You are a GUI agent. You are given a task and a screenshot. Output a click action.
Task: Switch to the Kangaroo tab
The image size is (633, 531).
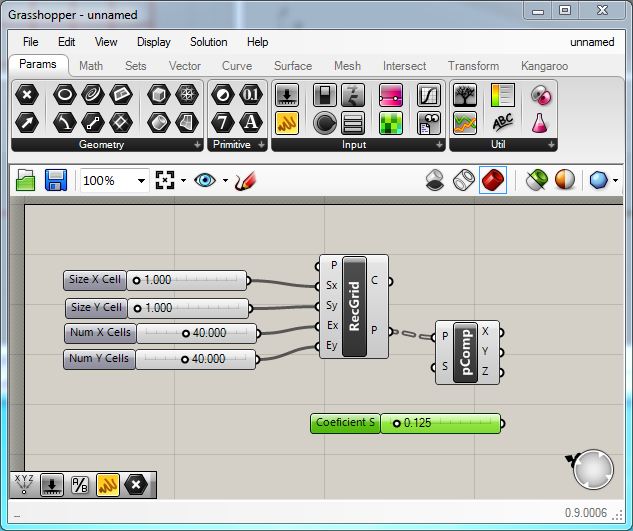pos(545,66)
